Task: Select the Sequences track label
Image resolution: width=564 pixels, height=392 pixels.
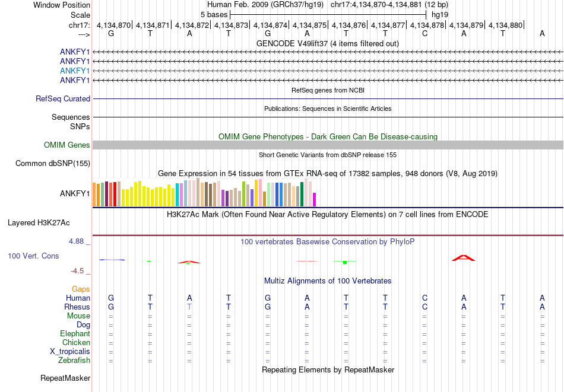Action: [x=71, y=117]
